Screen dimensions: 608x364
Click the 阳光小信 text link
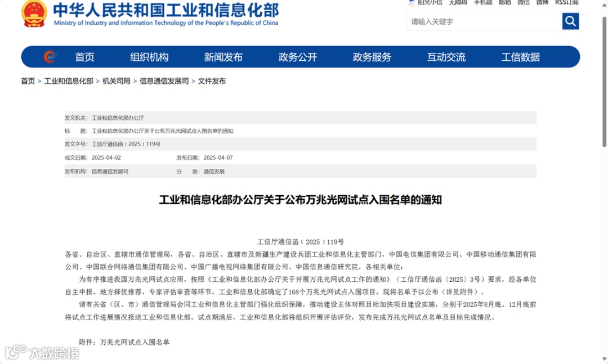pyautogui.click(x=430, y=2)
